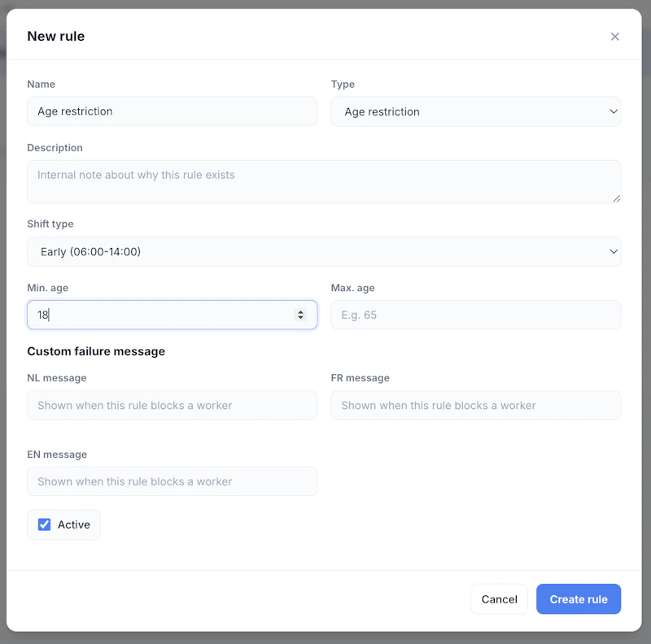This screenshot has width=651, height=644.
Task: Uncheck the Active checkbox
Action: tap(45, 524)
